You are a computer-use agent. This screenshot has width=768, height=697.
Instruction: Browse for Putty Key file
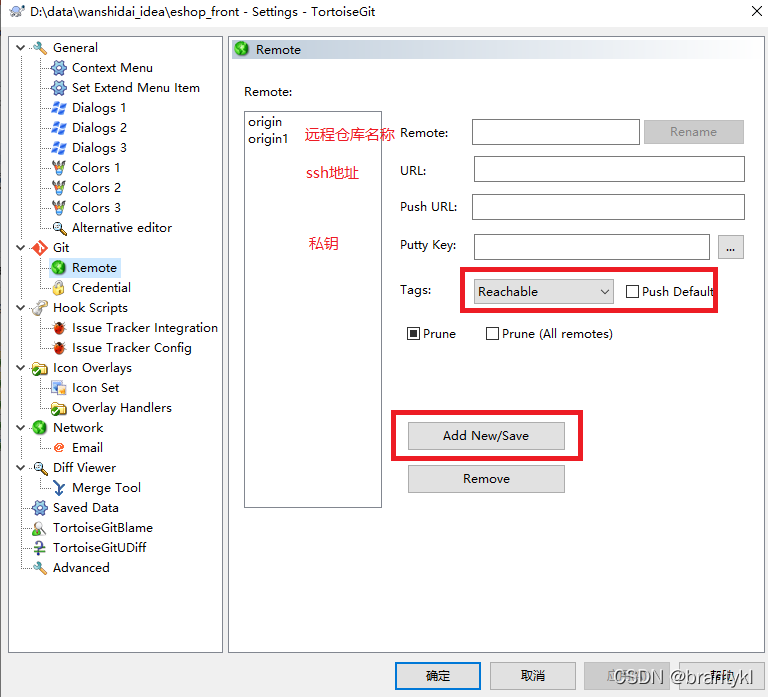731,247
